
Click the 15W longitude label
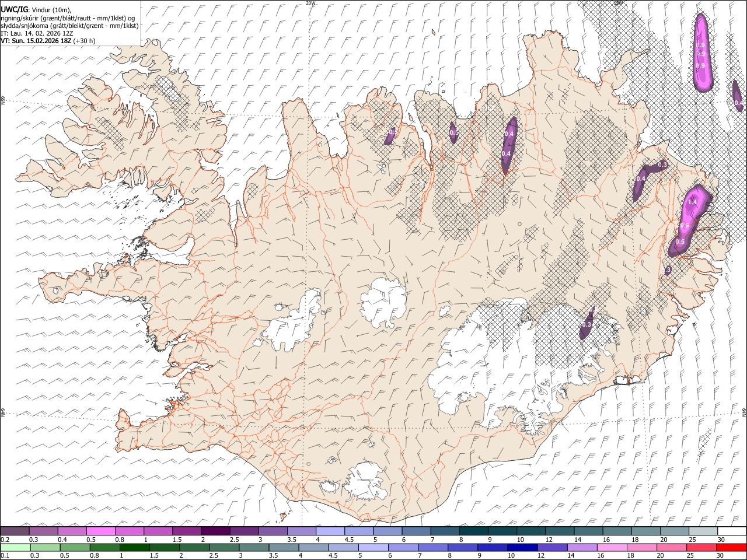pyautogui.click(x=618, y=3)
